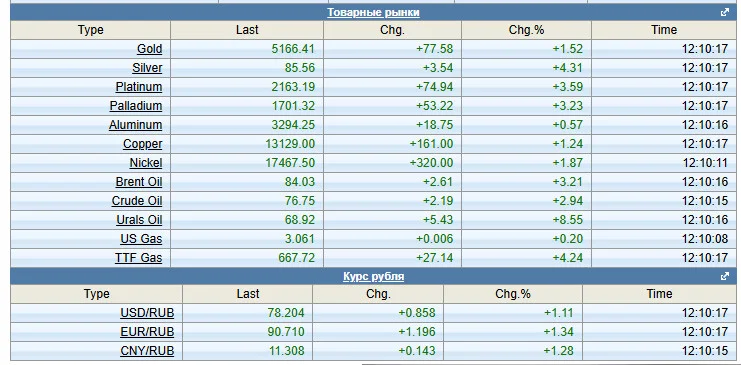Viewport: 741px width, 365px height.
Task: Open the Товарные рынки header link
Action: point(373,12)
